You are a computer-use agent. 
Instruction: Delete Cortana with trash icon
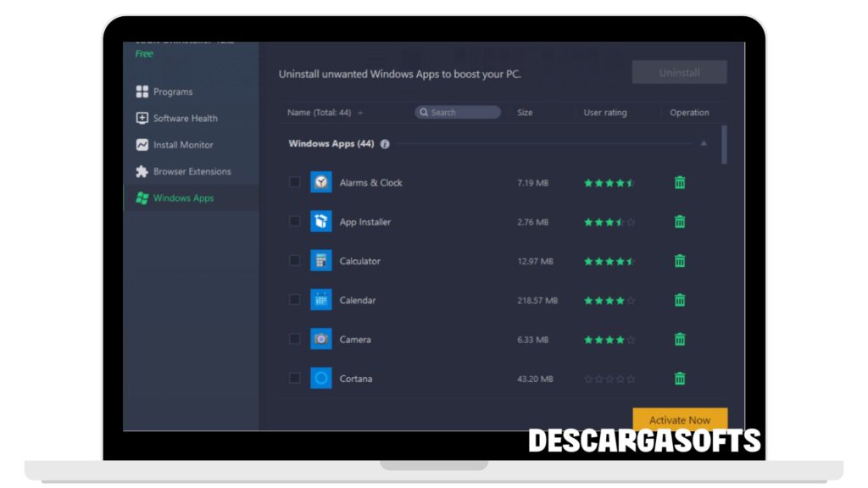[680, 379]
